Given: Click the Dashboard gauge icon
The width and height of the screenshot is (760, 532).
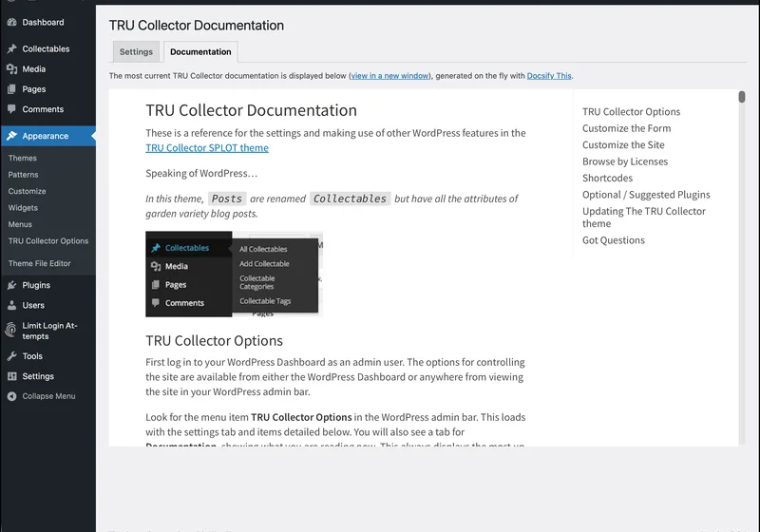Looking at the screenshot, I should (11, 22).
